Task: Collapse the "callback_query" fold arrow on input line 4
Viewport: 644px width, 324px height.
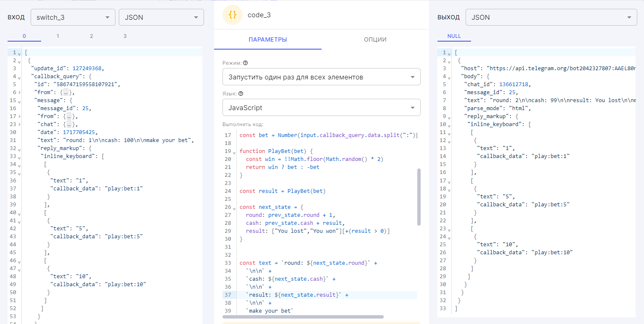Action: coord(19,77)
